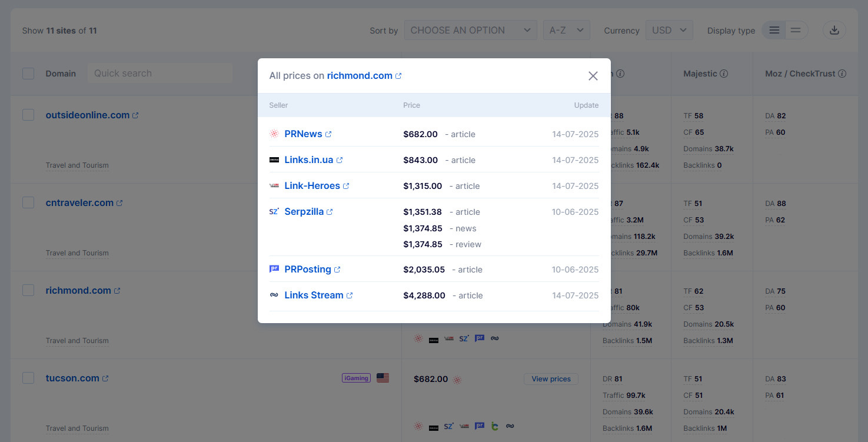Click Majestic column header text

coord(700,74)
